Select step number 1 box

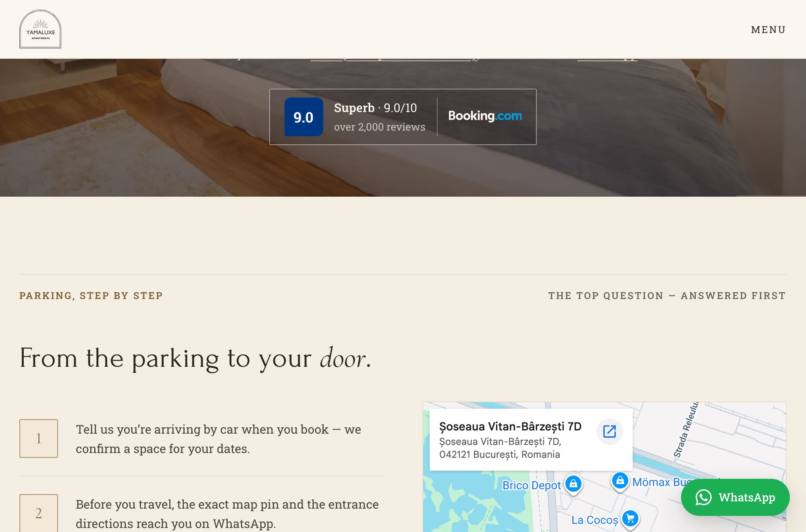tap(39, 438)
